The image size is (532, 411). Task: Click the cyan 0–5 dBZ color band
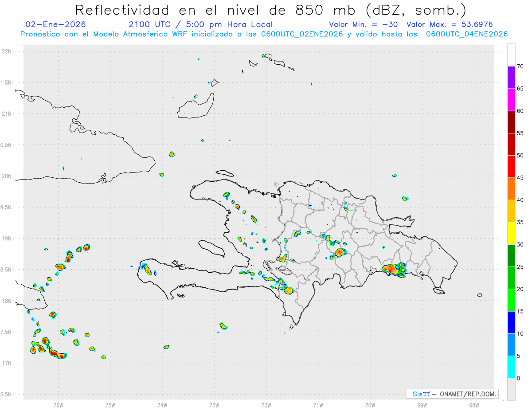click(x=511, y=367)
